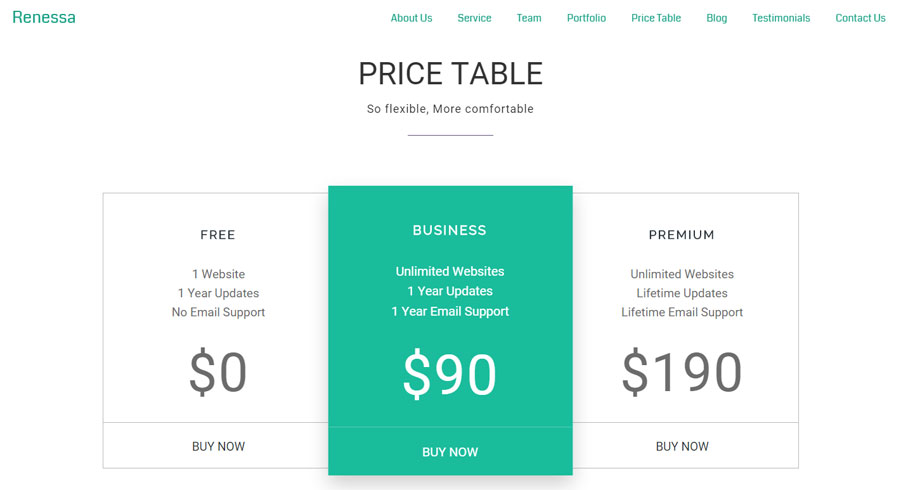Click the $190 price
Screen dimensions: 901x490
pyautogui.click(x=682, y=373)
